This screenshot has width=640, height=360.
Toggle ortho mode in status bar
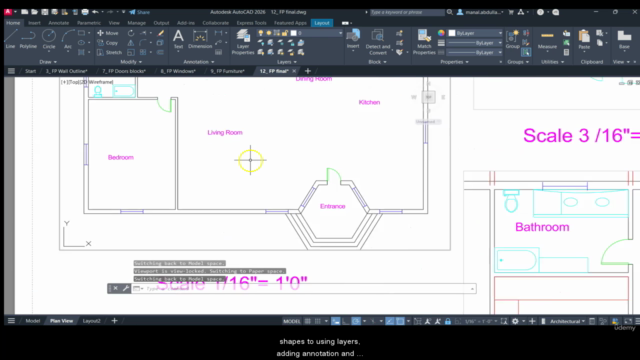[x=346, y=321]
